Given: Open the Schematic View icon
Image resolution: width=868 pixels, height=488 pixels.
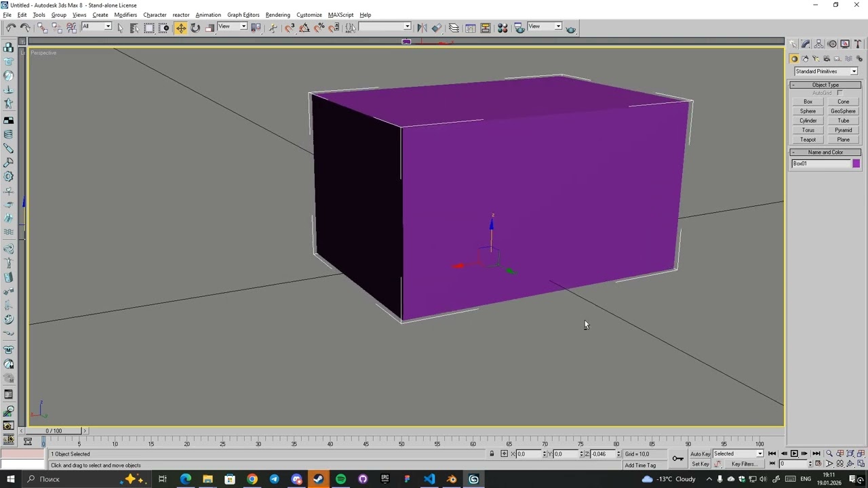Looking at the screenshot, I should click(x=486, y=28).
